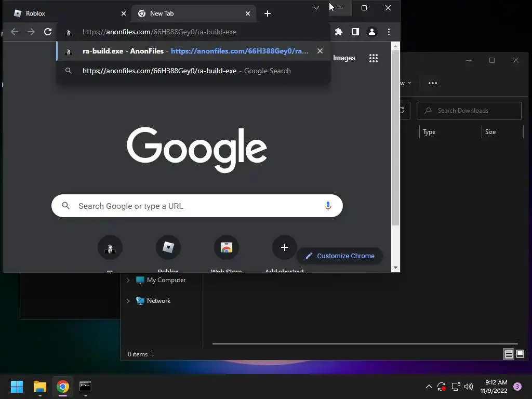The height and width of the screenshot is (399, 532).
Task: Close the Roblox tab
Action: click(124, 14)
